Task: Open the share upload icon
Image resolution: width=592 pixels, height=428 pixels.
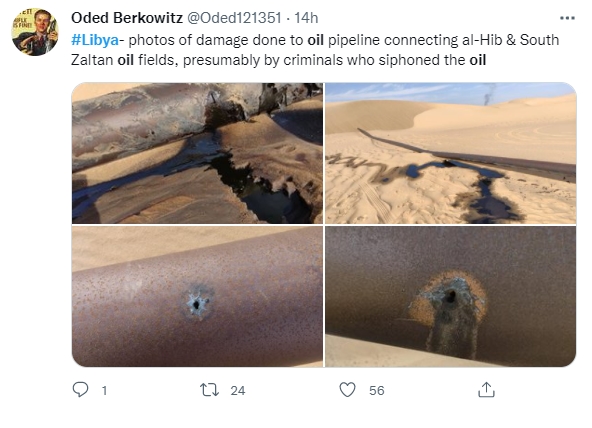Action: tap(486, 390)
